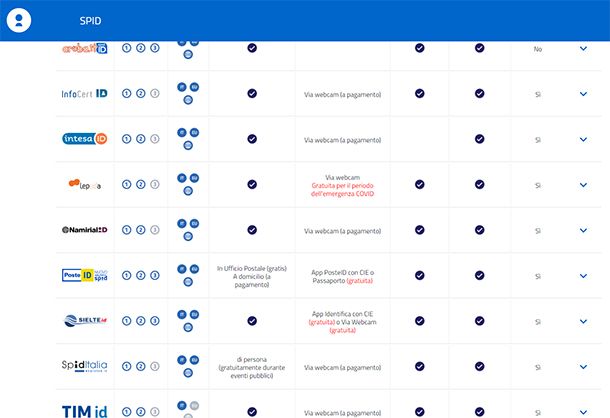Click the IT region badge in InfoCert row

click(x=182, y=87)
